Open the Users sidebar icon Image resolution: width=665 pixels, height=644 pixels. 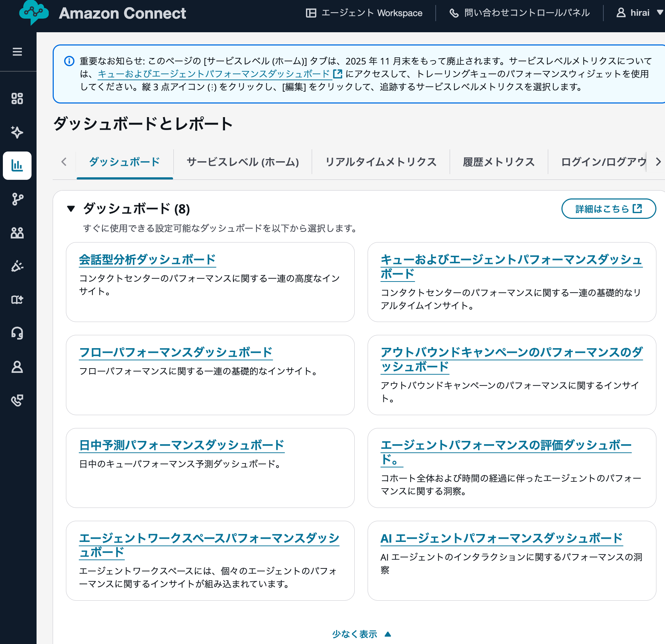pyautogui.click(x=17, y=233)
